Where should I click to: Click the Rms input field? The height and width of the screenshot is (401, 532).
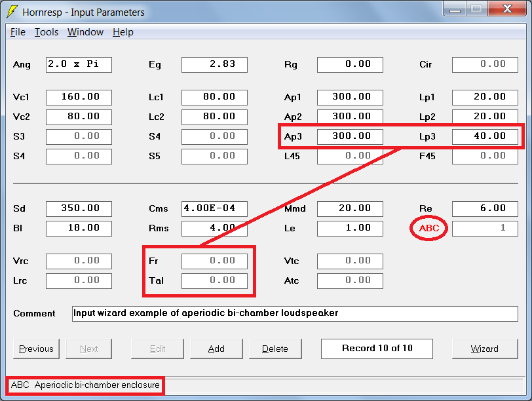point(214,228)
